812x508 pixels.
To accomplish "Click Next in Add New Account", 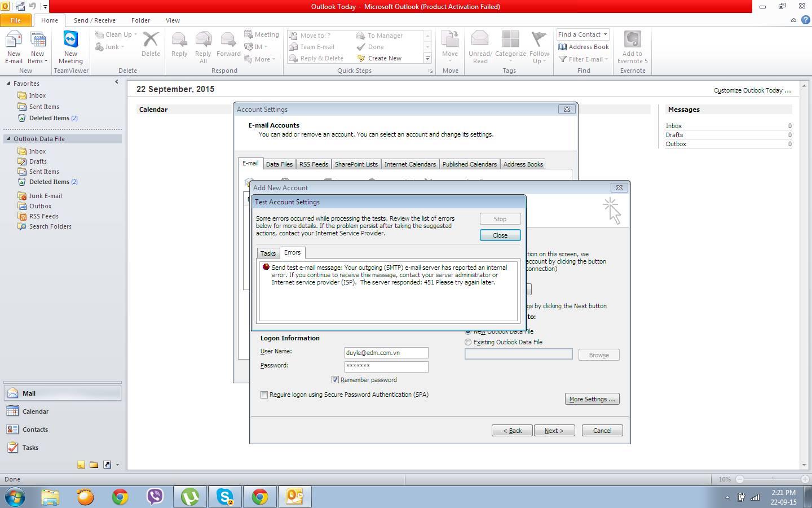I will tap(554, 431).
